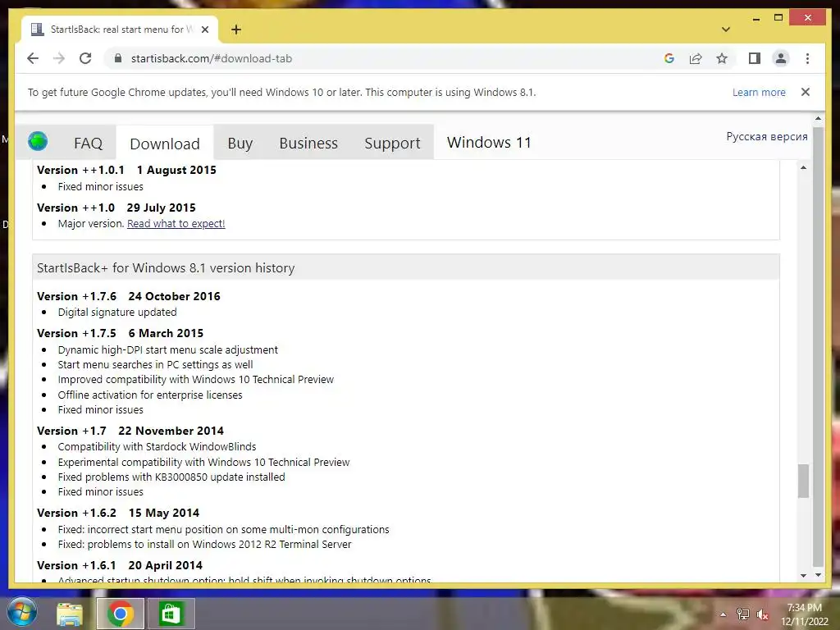Click the Learn more link
The height and width of the screenshot is (630, 840).
coord(759,92)
